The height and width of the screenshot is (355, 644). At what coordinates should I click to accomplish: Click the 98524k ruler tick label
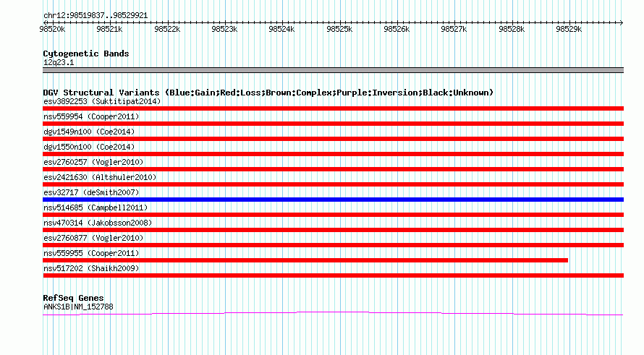(281, 29)
